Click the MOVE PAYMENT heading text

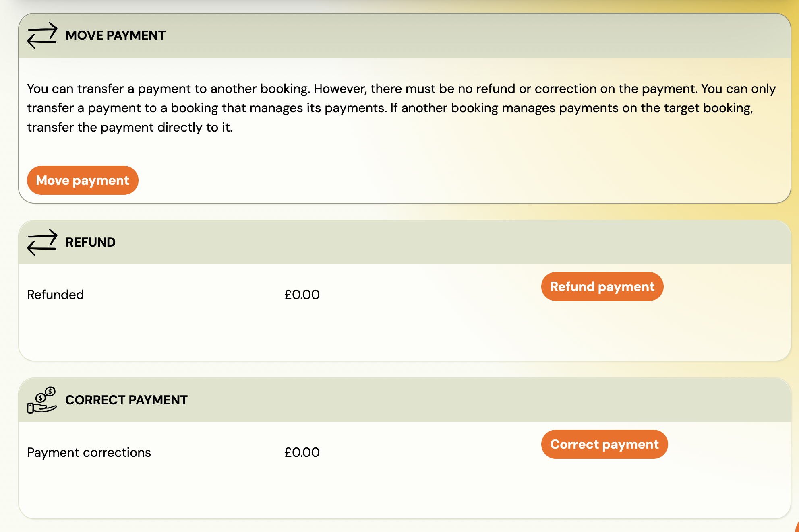click(x=115, y=35)
